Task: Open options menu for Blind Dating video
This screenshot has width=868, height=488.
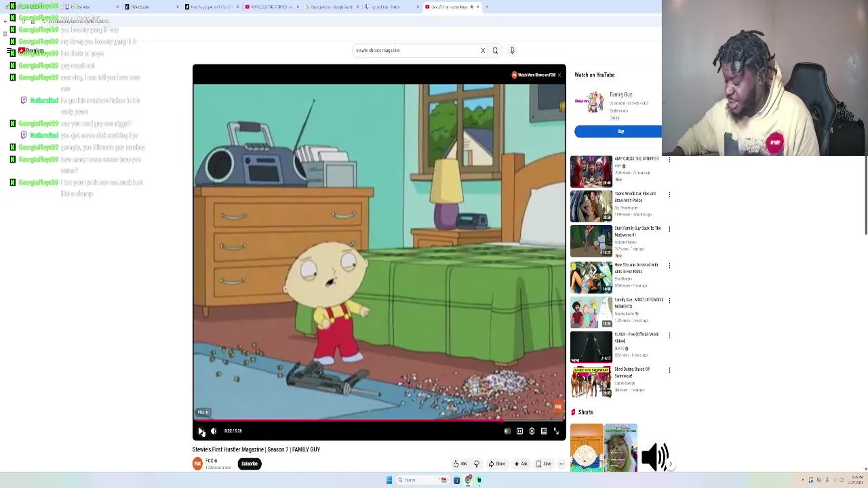Action: (669, 370)
